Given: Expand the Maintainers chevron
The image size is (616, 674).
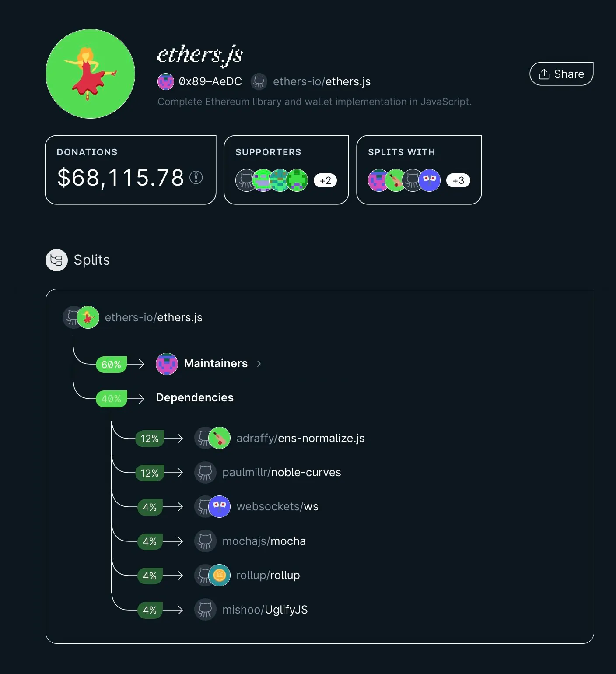Looking at the screenshot, I should [x=259, y=364].
